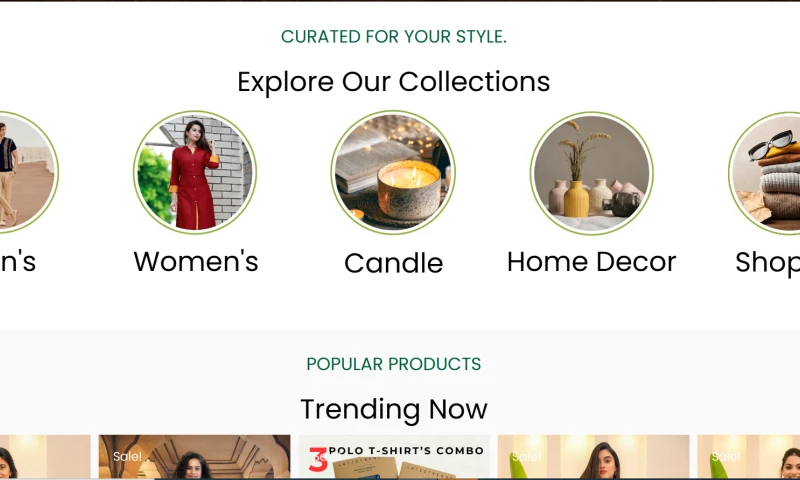Click the Men's label on left edge
This screenshot has width=800, height=480.
coord(18,262)
